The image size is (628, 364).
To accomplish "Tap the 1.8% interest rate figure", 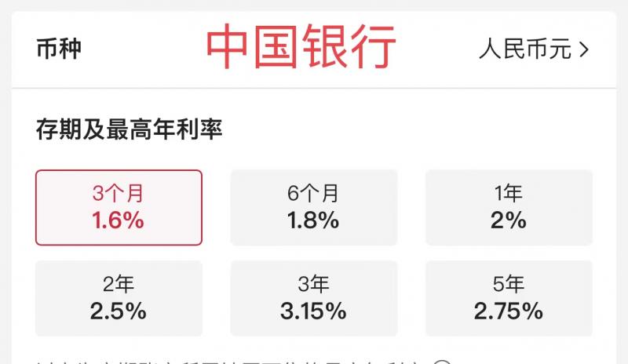I will click(313, 220).
